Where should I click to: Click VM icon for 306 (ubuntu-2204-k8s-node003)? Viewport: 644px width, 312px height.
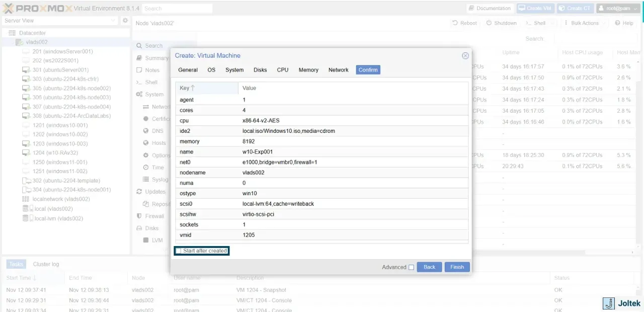(x=26, y=98)
